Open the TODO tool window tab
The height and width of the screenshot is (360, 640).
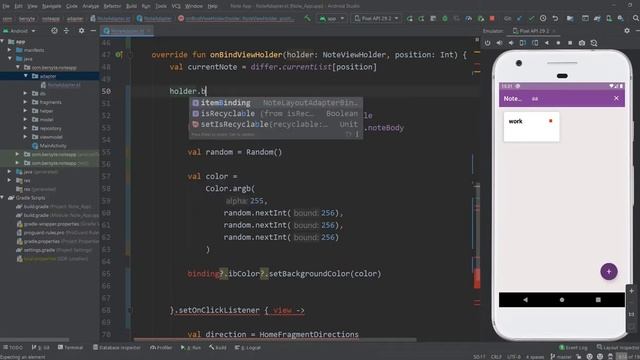pyautogui.click(x=13, y=347)
